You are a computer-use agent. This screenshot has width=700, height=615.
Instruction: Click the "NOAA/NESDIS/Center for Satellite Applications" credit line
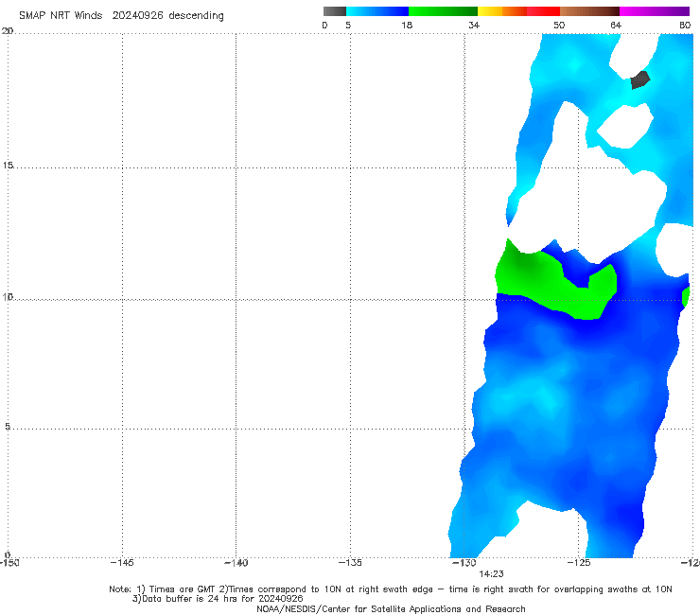391,609
